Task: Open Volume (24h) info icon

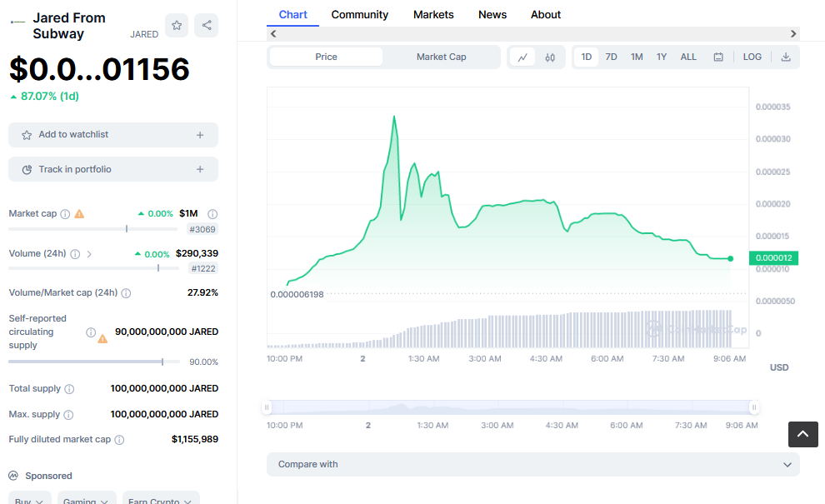Action: click(x=75, y=254)
